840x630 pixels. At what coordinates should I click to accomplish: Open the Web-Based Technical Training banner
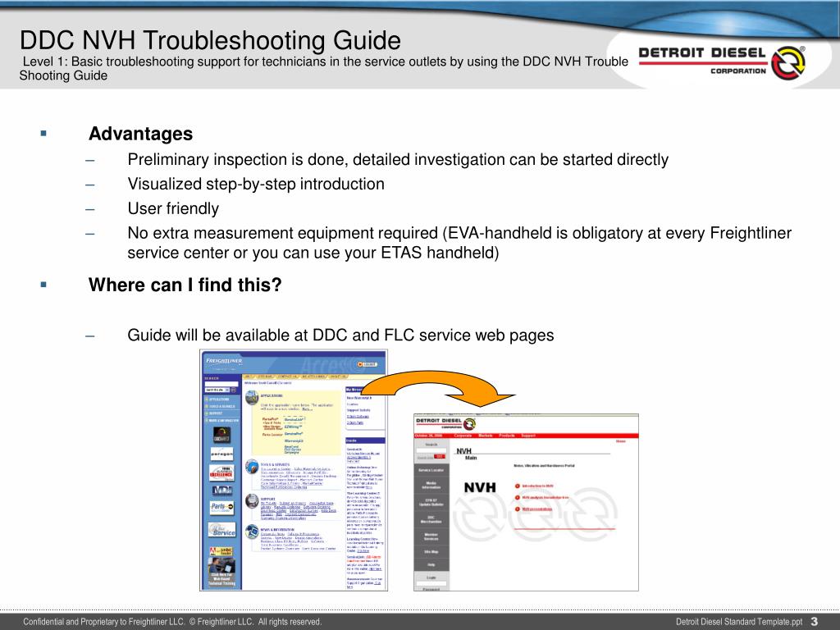(221, 572)
